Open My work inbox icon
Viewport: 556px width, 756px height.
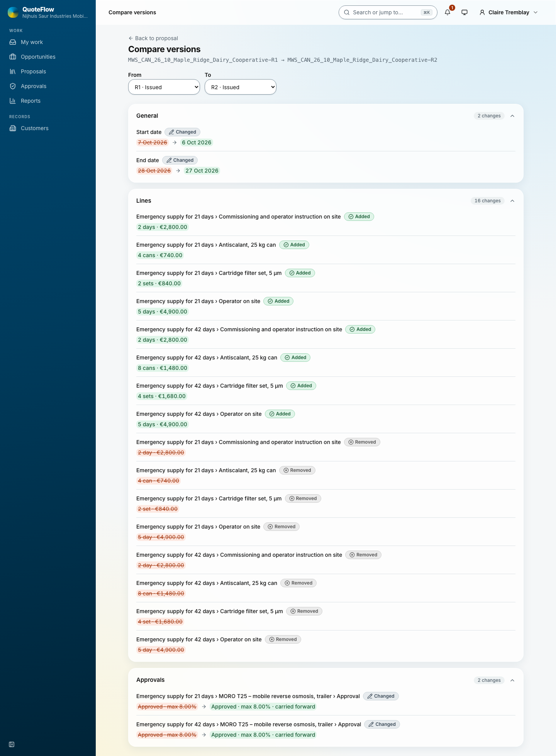coord(13,42)
